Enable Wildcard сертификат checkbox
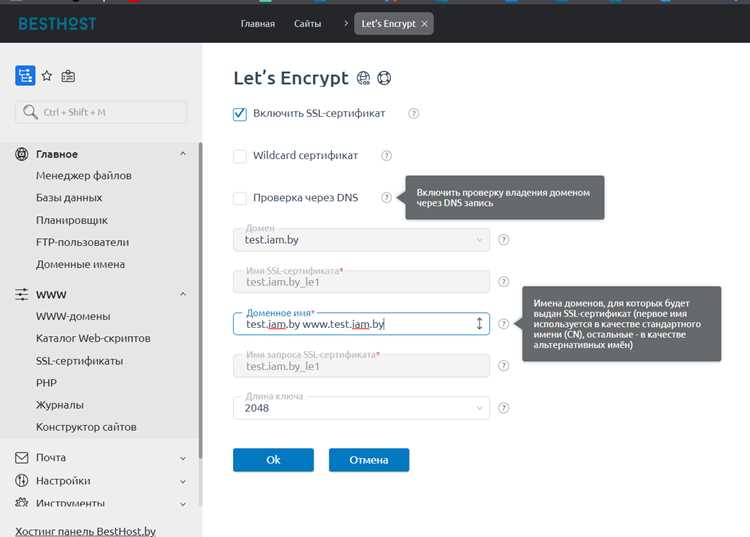This screenshot has height=537, width=750. (240, 156)
